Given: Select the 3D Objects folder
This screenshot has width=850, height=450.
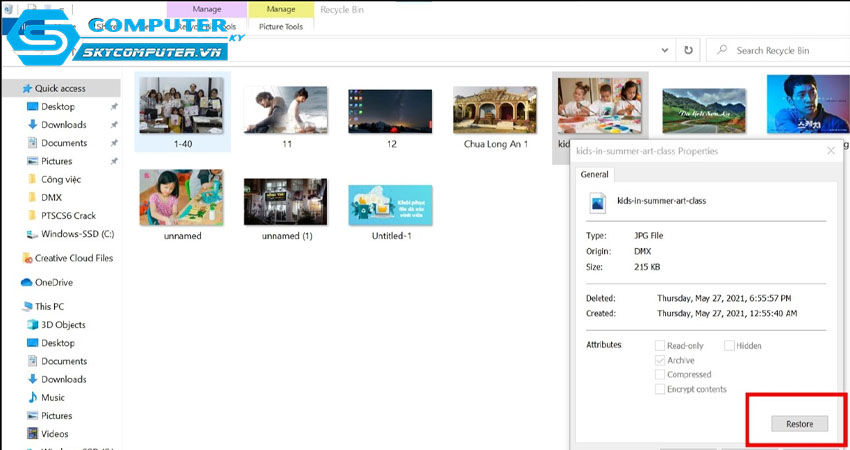Looking at the screenshot, I should click(62, 325).
